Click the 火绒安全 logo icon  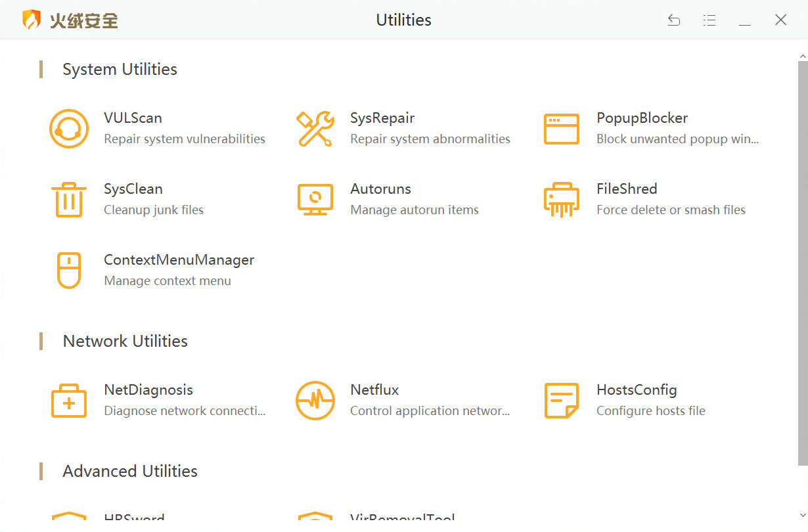(31, 20)
